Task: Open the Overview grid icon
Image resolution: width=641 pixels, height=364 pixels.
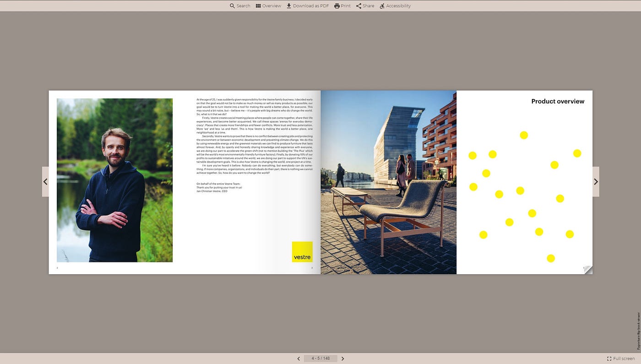Action: point(258,6)
